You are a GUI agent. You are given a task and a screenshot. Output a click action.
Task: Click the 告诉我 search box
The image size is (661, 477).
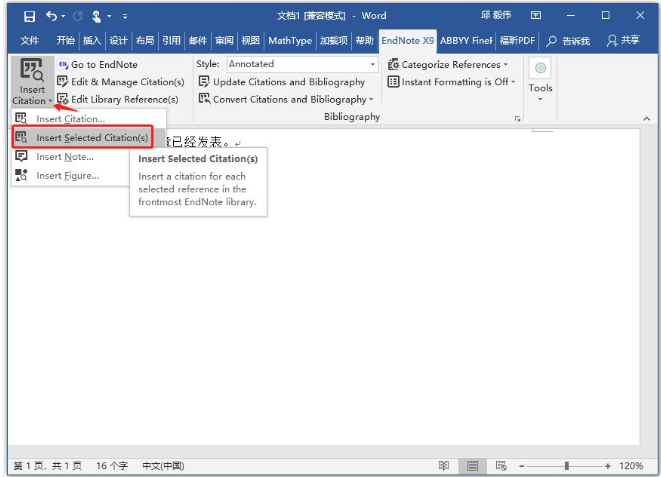click(x=568, y=41)
